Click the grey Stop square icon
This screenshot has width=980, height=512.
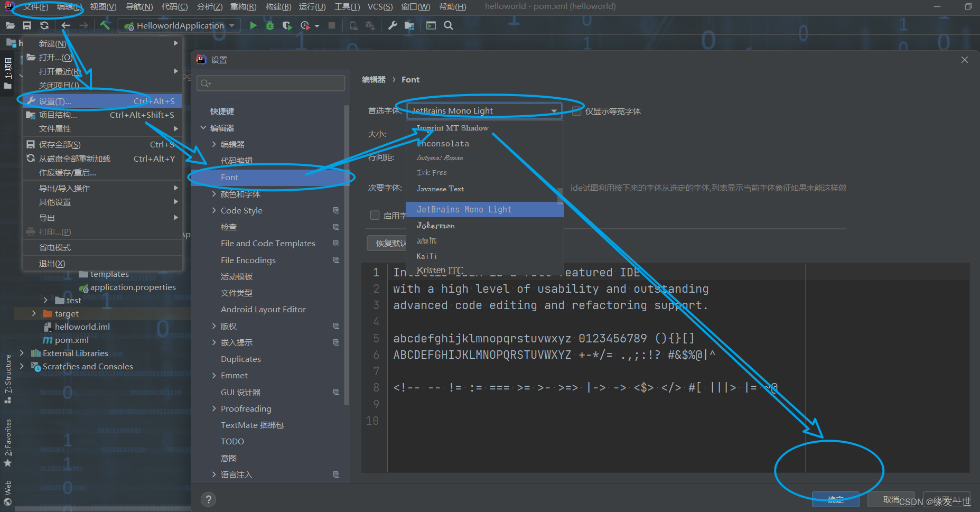pyautogui.click(x=332, y=25)
